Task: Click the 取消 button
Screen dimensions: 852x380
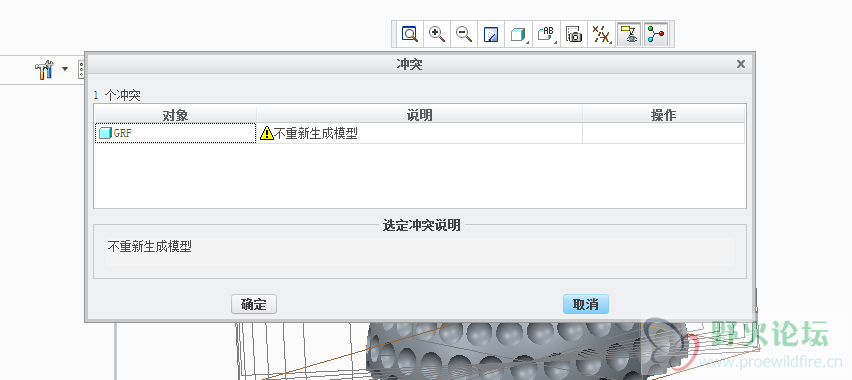Action: click(x=586, y=304)
